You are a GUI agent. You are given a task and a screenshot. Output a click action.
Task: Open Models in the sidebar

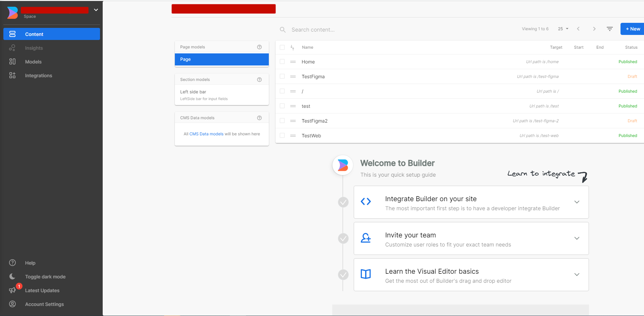33,62
